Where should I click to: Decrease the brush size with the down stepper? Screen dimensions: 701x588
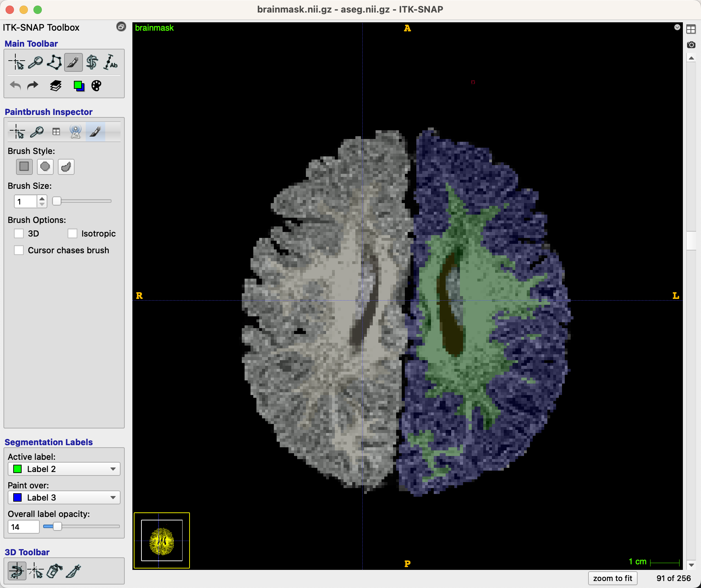pyautogui.click(x=42, y=204)
